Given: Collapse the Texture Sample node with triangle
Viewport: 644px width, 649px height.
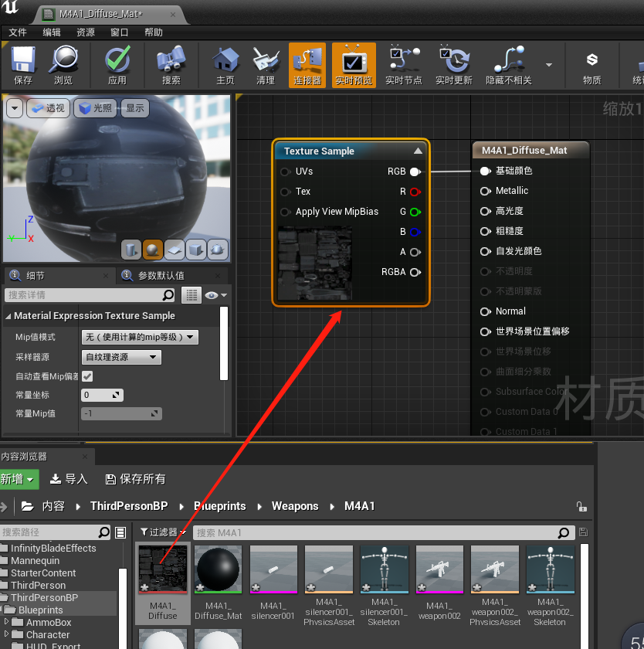Looking at the screenshot, I should [x=418, y=151].
